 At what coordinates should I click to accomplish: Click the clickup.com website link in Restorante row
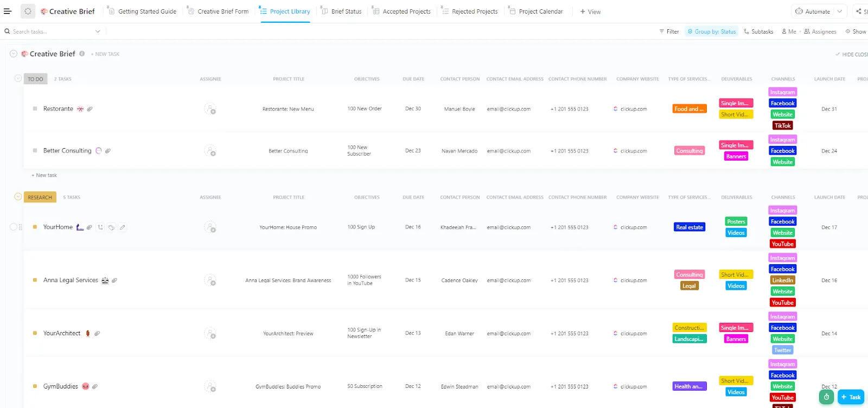(634, 109)
